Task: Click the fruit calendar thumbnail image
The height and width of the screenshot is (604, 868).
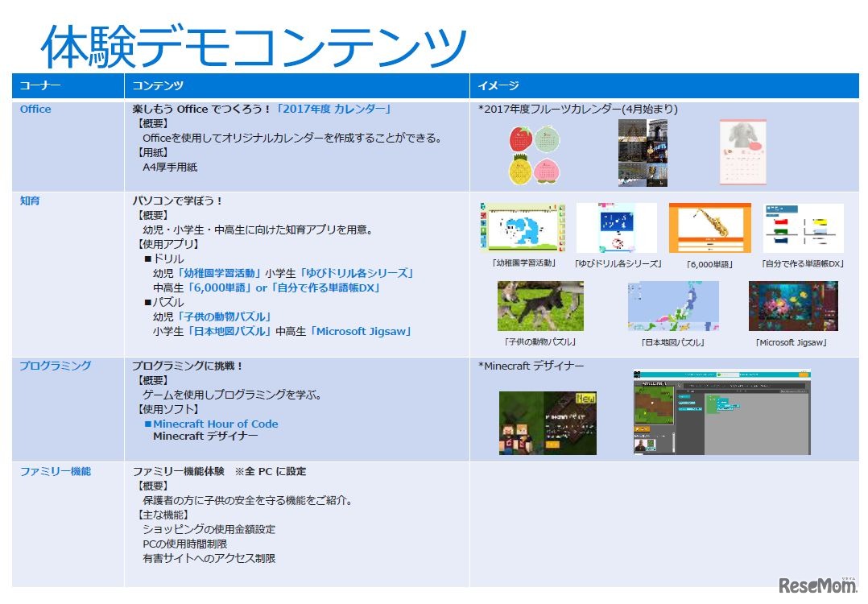Action: pos(534,155)
